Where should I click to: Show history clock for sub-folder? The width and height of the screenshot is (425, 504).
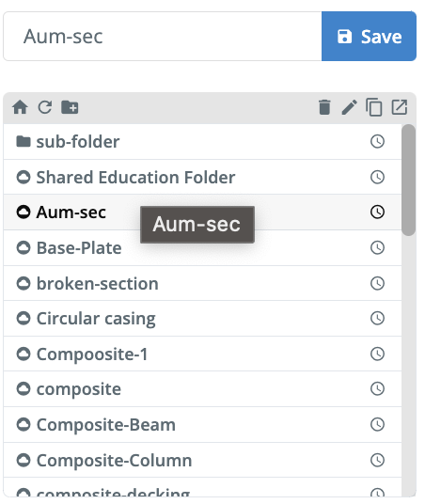pos(377,141)
